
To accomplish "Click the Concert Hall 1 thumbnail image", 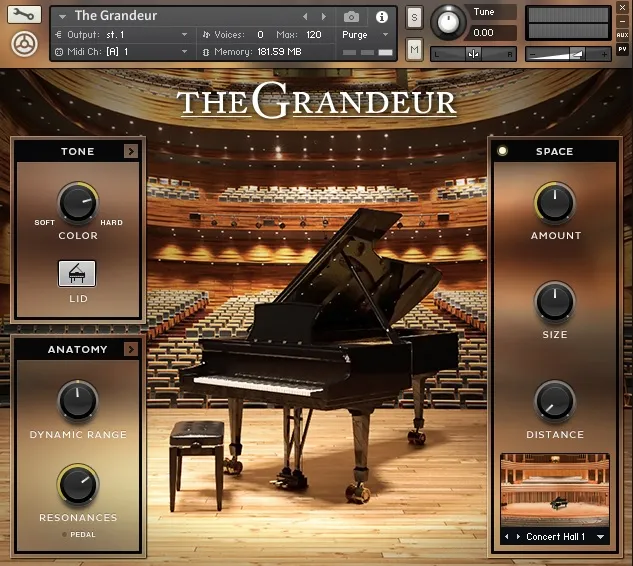I will (555, 490).
